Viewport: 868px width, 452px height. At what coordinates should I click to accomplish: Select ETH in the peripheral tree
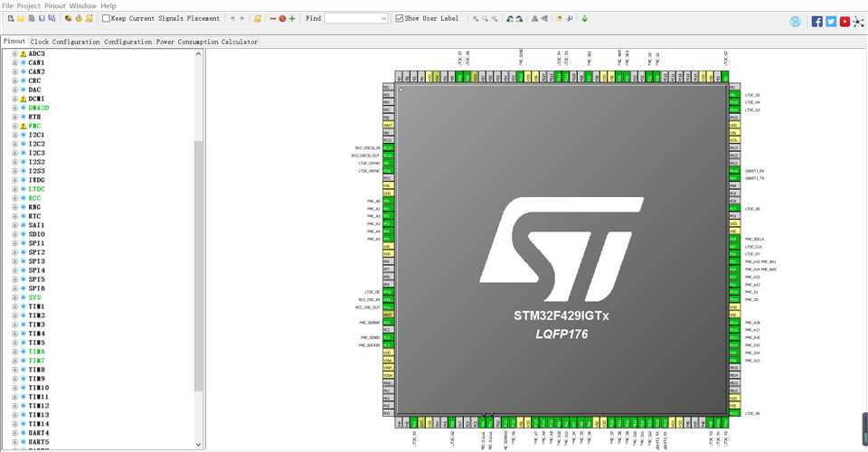pos(34,117)
